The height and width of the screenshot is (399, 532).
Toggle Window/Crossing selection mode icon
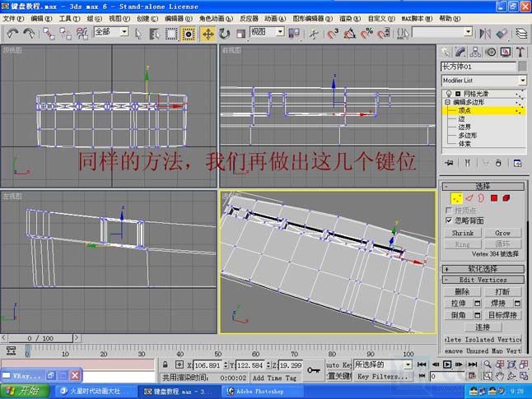(189, 34)
